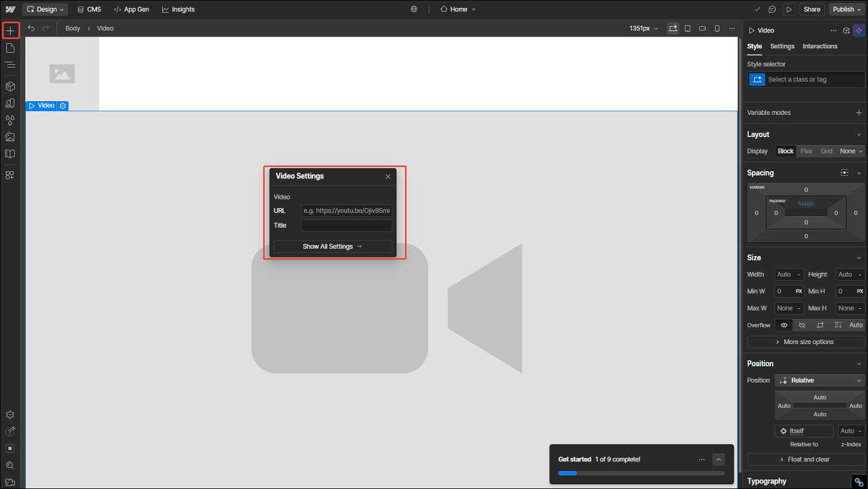Switch to the mobile portrait breakpoint

[717, 28]
